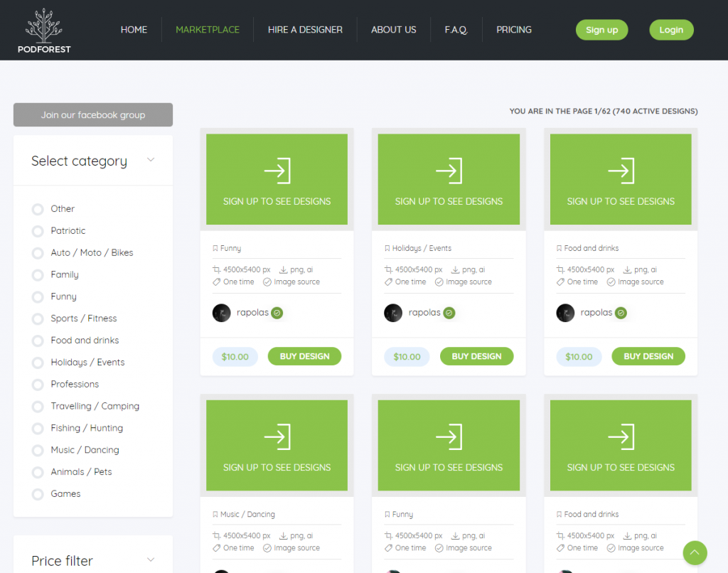Open preview thumbnail of first Food and drinks design
728x573 pixels.
[x=621, y=179]
